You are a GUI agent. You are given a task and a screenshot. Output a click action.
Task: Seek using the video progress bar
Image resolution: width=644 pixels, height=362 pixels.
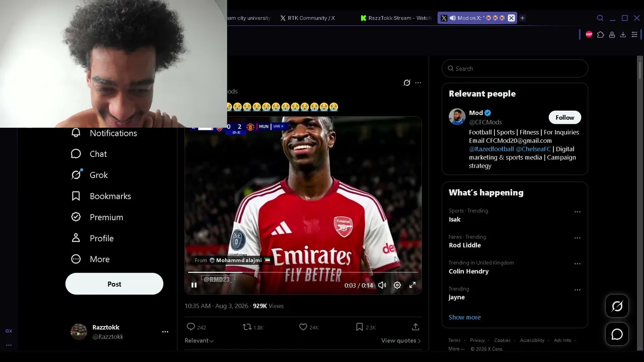pyautogui.click(x=303, y=272)
